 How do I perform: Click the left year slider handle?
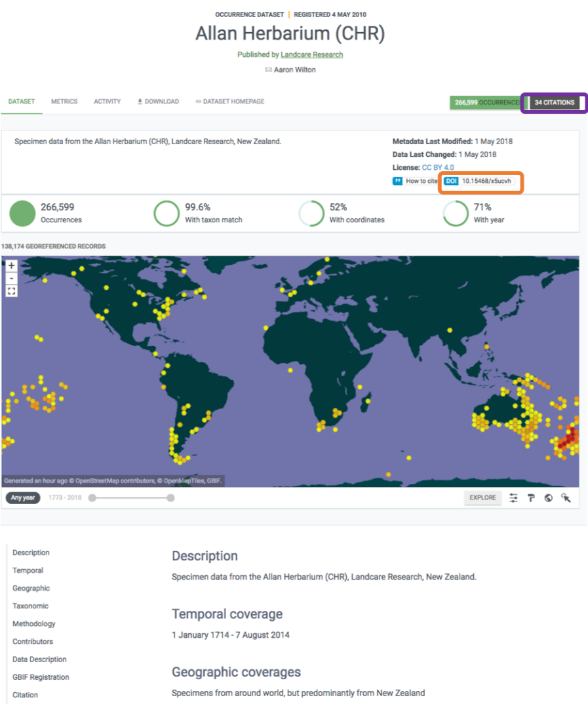(92, 498)
